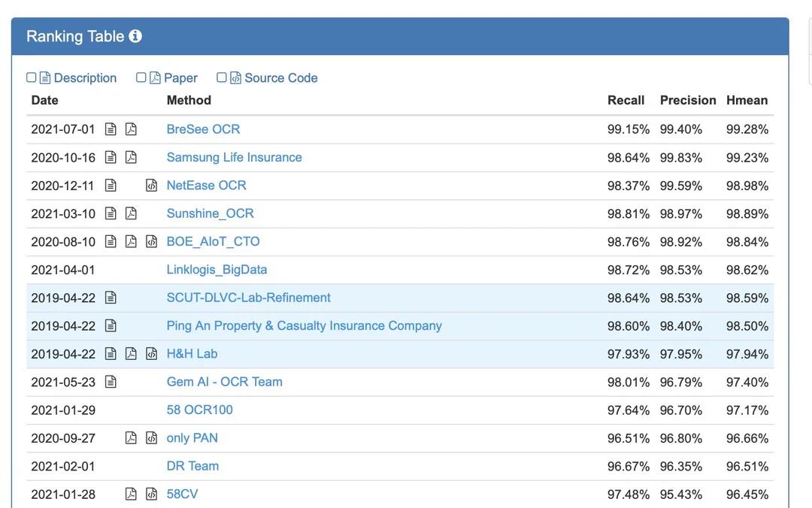This screenshot has width=812, height=508.
Task: Open the description icon for Gem AI - OCR Team
Action: click(x=111, y=382)
